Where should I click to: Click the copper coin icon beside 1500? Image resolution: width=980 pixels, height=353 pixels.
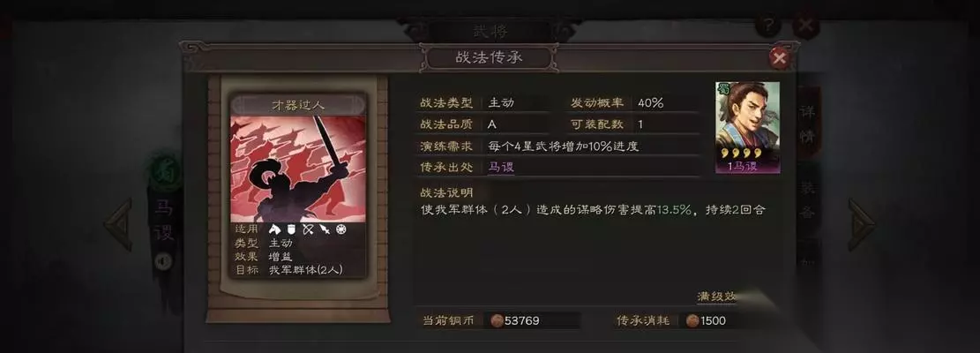pos(692,320)
